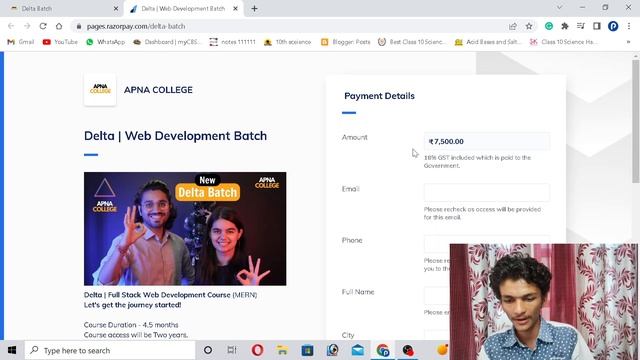This screenshot has width=640, height=360.
Task: Open the Mail app from the taskbar
Action: (358, 350)
